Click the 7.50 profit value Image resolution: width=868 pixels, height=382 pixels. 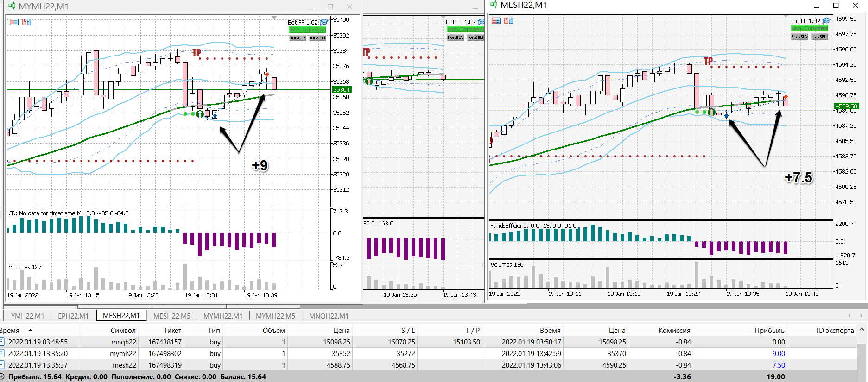coord(779,365)
